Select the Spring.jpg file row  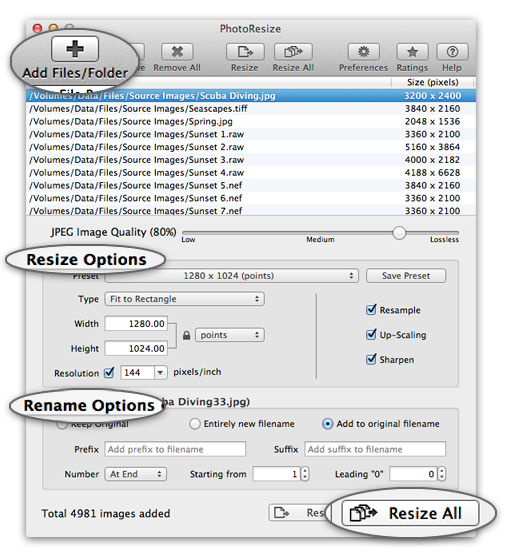tap(251, 121)
